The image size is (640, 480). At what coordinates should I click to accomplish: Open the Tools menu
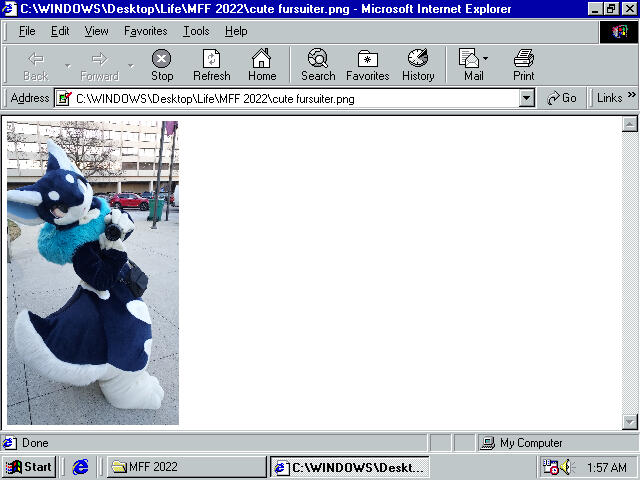click(x=196, y=31)
